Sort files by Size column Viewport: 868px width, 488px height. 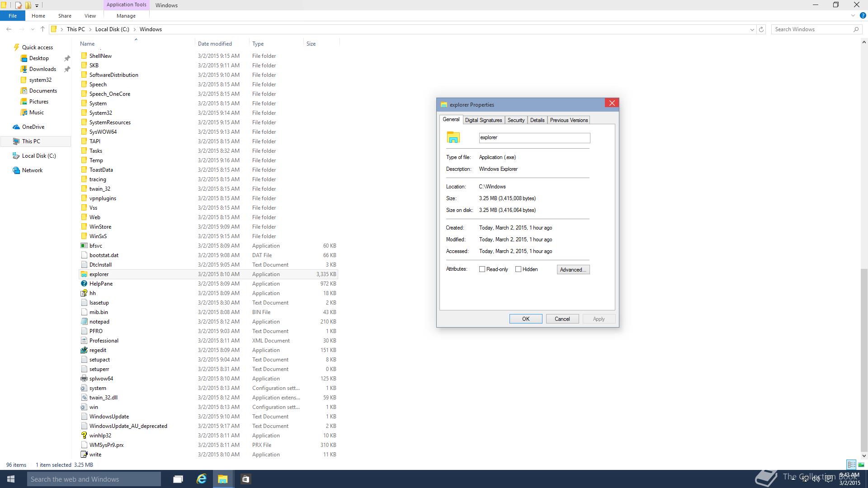pyautogui.click(x=321, y=44)
